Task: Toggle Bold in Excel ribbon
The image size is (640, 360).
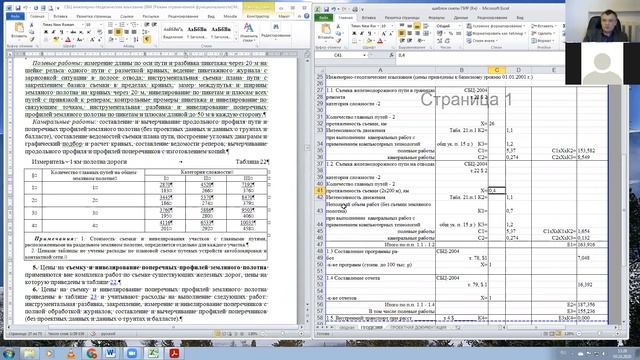Action: coord(353,33)
